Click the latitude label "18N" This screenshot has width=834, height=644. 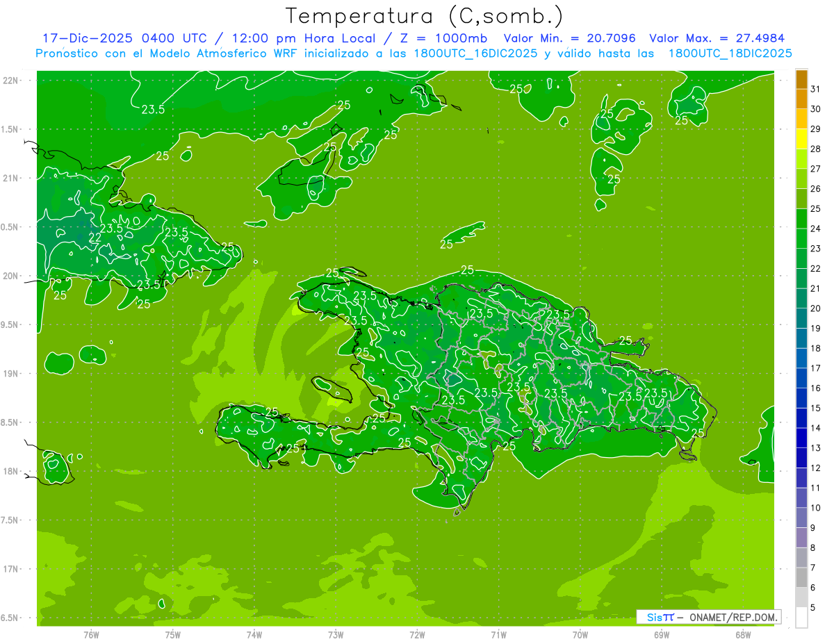[11, 472]
